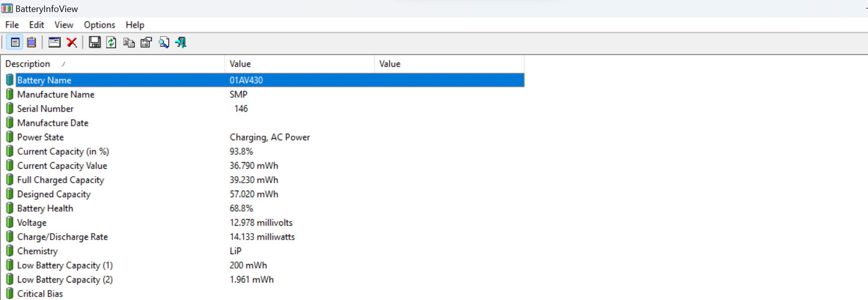
Task: Click battery icon beside Chemistry row
Action: click(9, 251)
